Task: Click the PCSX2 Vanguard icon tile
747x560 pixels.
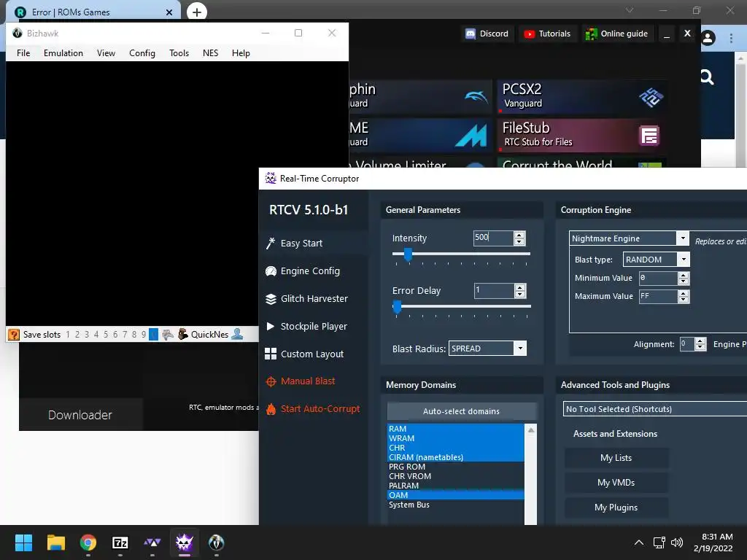Action: click(x=651, y=98)
